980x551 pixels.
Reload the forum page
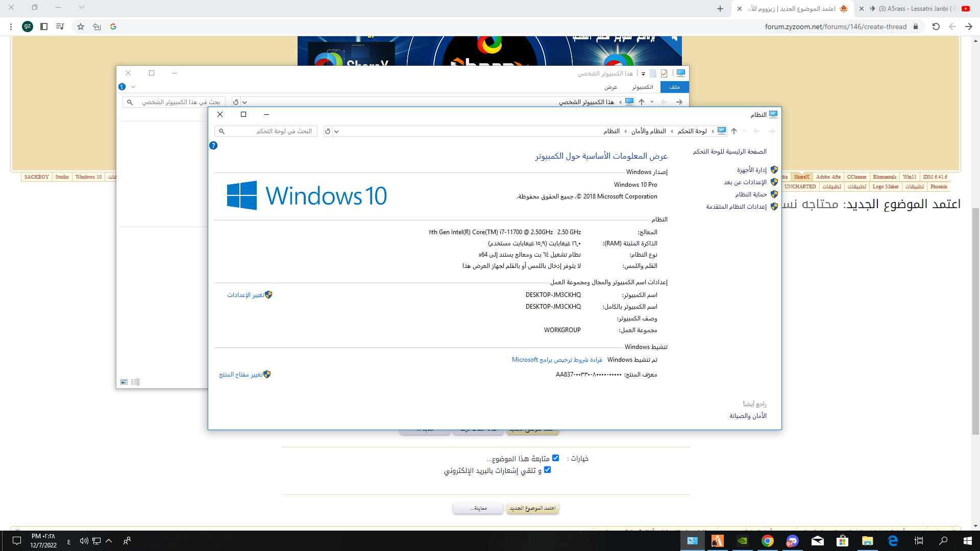pyautogui.click(x=936, y=27)
